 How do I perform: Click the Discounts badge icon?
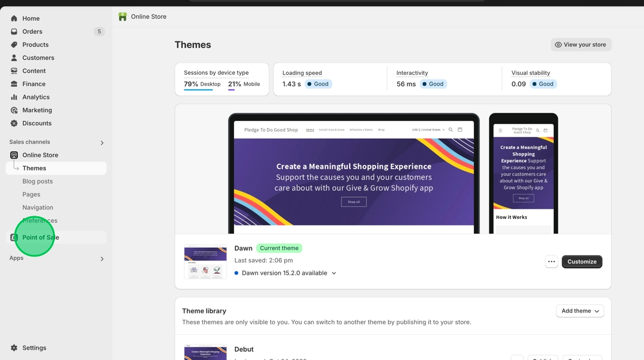pos(14,123)
